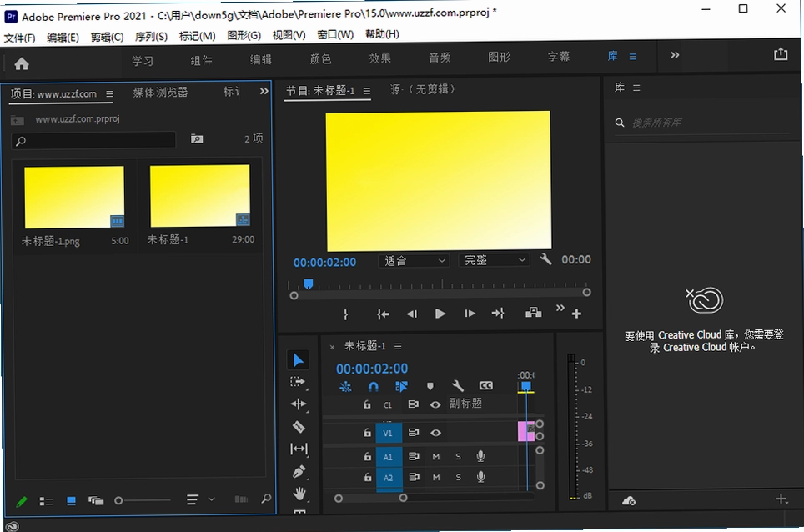Play the program monitor
This screenshot has width=804, height=532.
pyautogui.click(x=440, y=314)
